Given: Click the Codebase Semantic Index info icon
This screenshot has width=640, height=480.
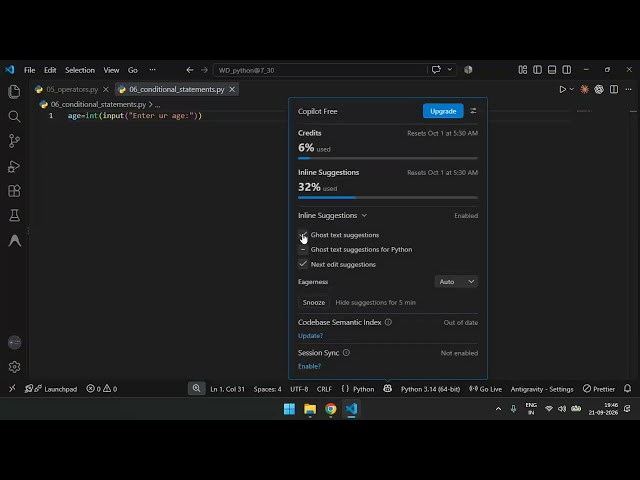Looking at the screenshot, I should pos(388,322).
